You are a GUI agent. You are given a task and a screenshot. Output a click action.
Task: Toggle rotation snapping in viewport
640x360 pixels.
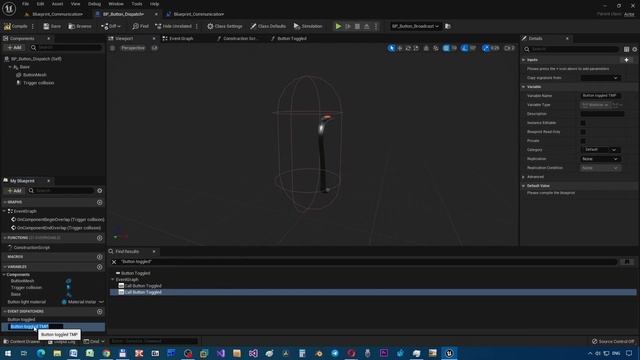click(x=464, y=48)
